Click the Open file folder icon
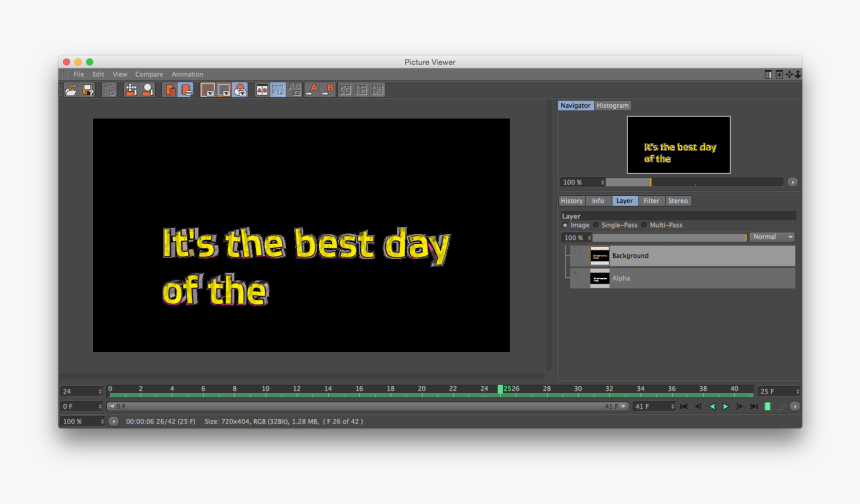The image size is (860, 504). pyautogui.click(x=71, y=90)
